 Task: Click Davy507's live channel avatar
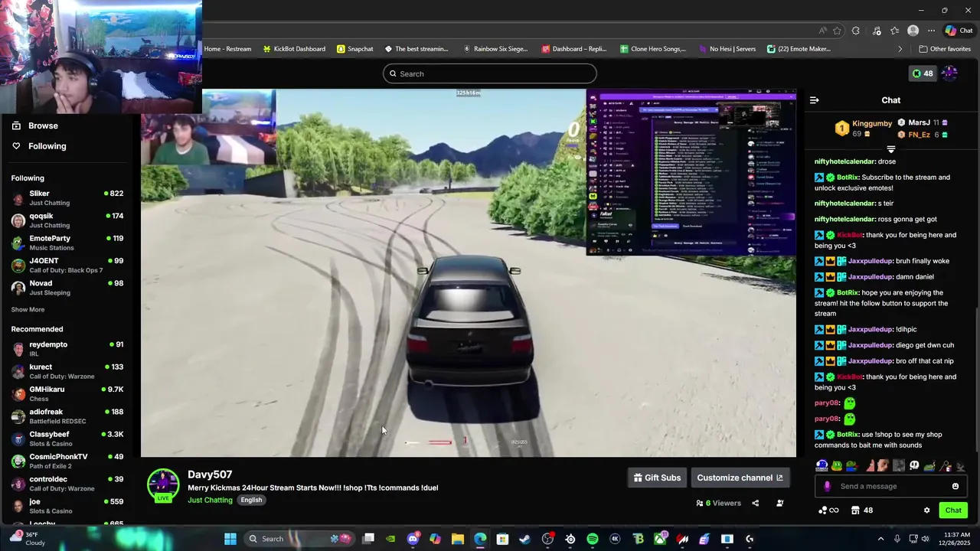(x=163, y=485)
